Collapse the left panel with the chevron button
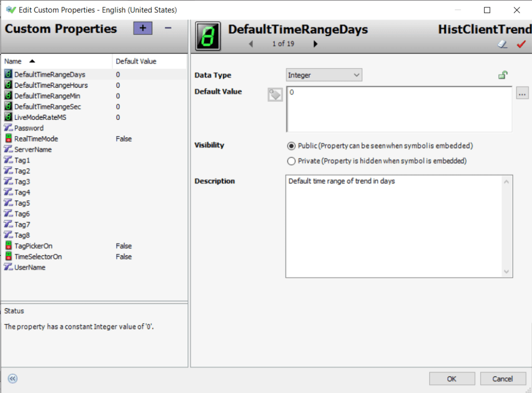This screenshot has width=532, height=393. (x=12, y=378)
